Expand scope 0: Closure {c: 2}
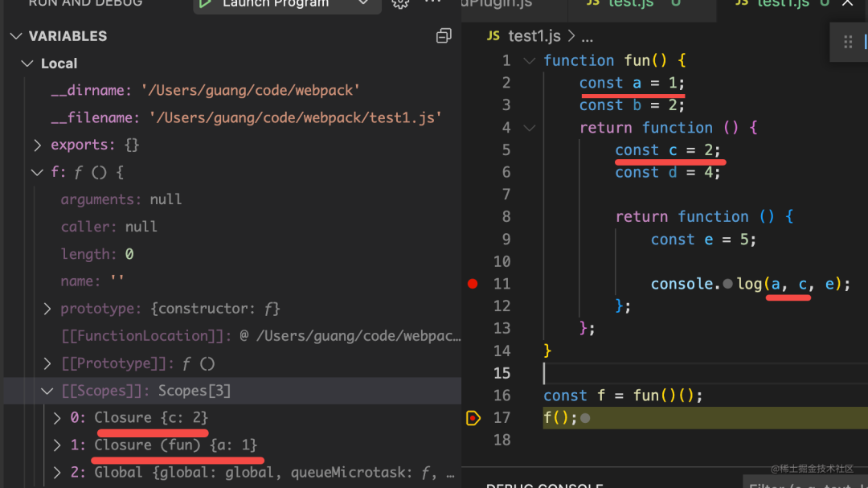 coord(57,417)
